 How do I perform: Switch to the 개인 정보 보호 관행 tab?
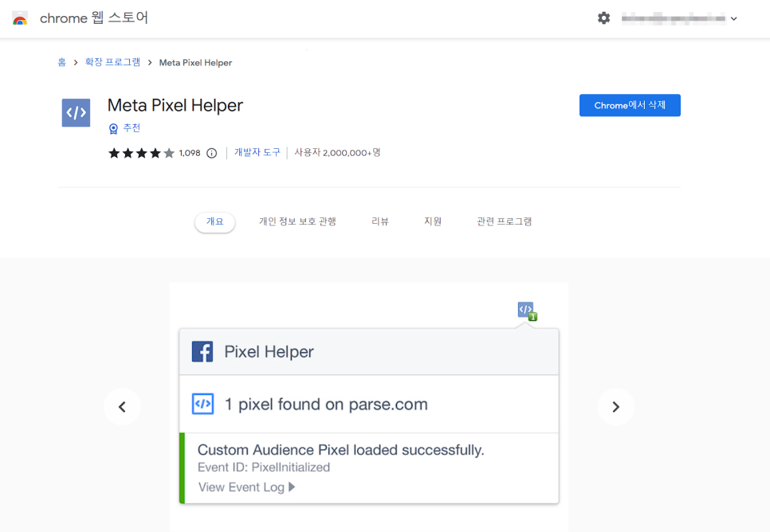pyautogui.click(x=297, y=222)
